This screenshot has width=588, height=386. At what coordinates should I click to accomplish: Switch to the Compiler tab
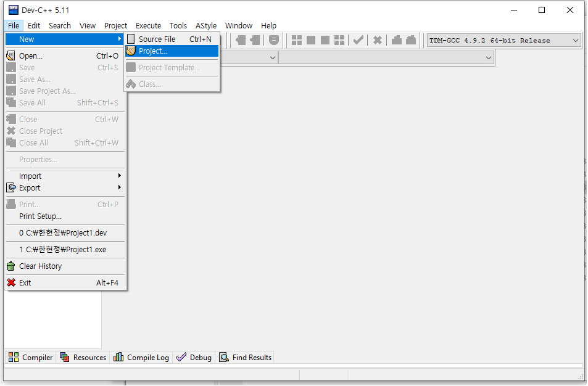point(30,358)
